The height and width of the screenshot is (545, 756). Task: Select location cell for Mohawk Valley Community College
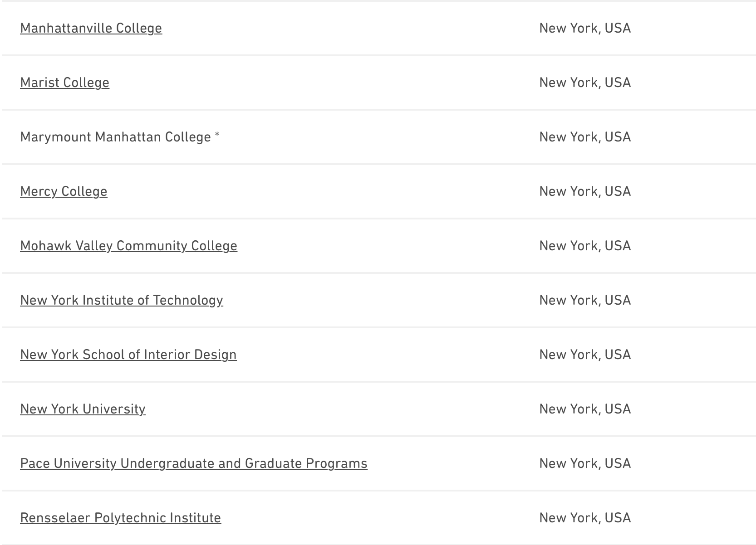click(x=584, y=246)
